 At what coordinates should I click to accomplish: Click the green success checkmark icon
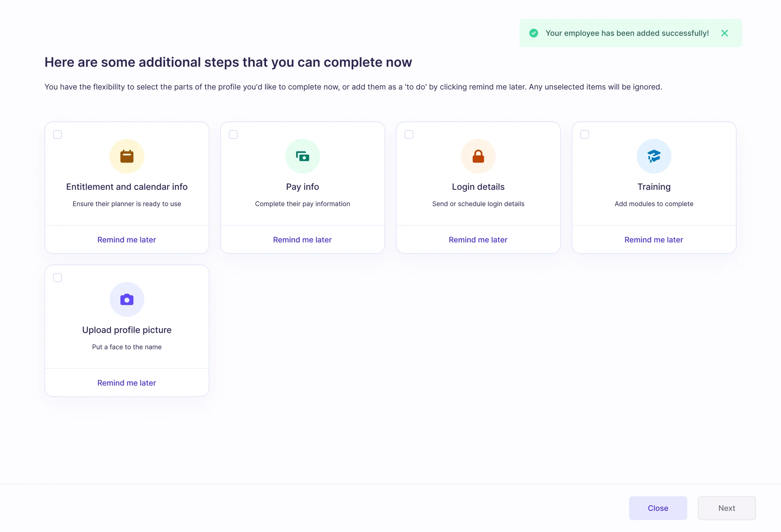pyautogui.click(x=533, y=33)
